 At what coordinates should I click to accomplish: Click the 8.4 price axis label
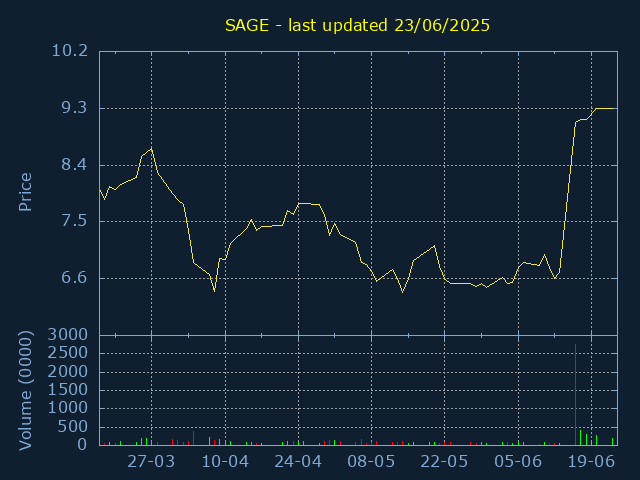[74, 165]
